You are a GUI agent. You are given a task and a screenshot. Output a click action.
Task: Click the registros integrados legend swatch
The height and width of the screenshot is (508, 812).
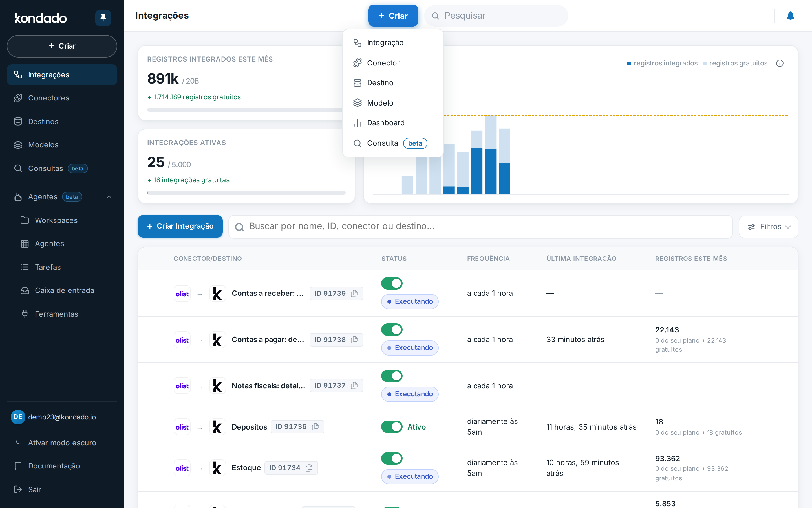coord(629,63)
